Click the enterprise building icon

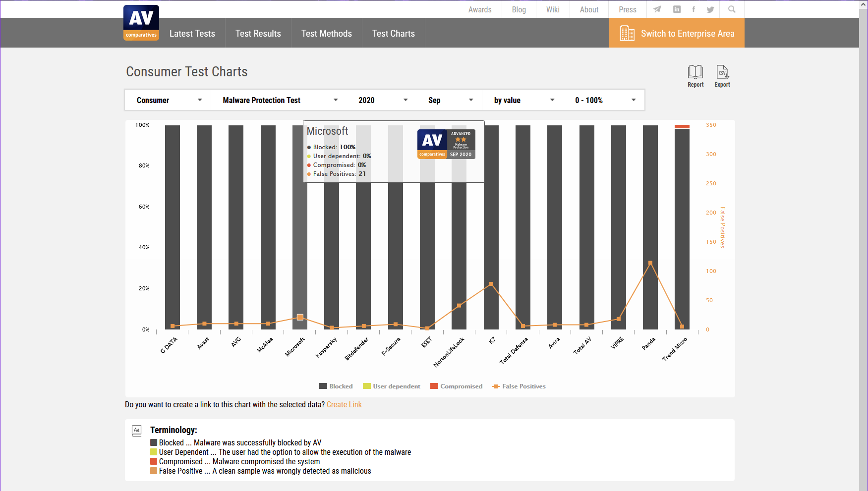627,33
